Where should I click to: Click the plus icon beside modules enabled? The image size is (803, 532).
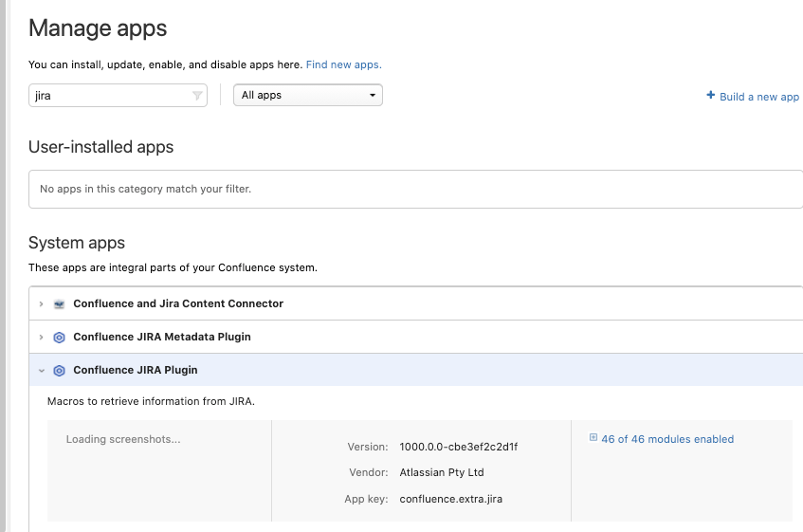[593, 438]
